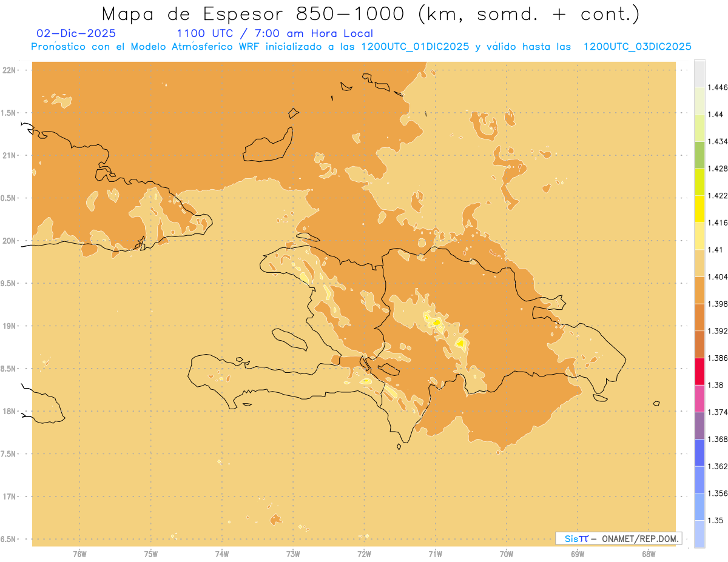Click the '69W' longitude label
Screen dimensions: 728x562
coord(578,554)
